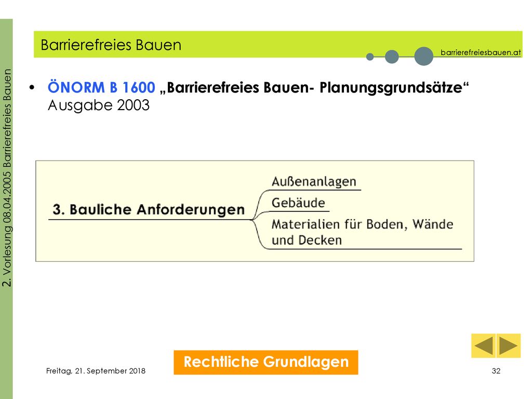Image resolution: width=532 pixels, height=399 pixels.
Task: Select Materialien für Boden, Wände und Decken branch
Action: pos(362,232)
